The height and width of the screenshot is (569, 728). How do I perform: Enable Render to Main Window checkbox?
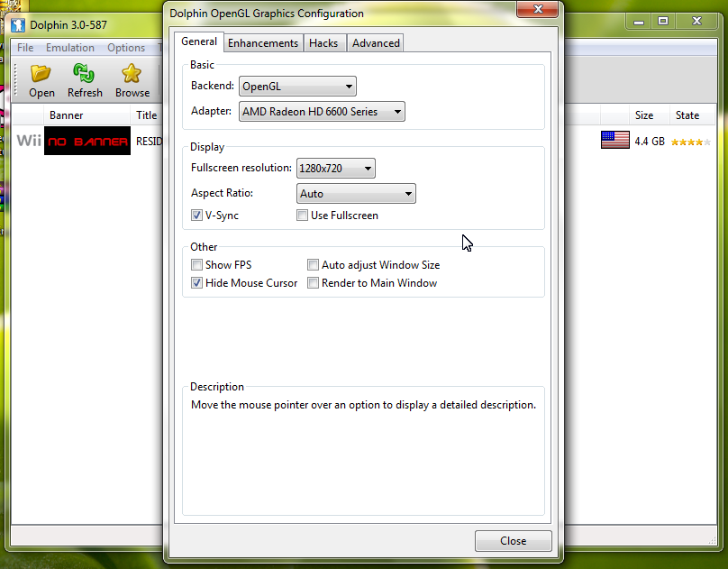314,283
